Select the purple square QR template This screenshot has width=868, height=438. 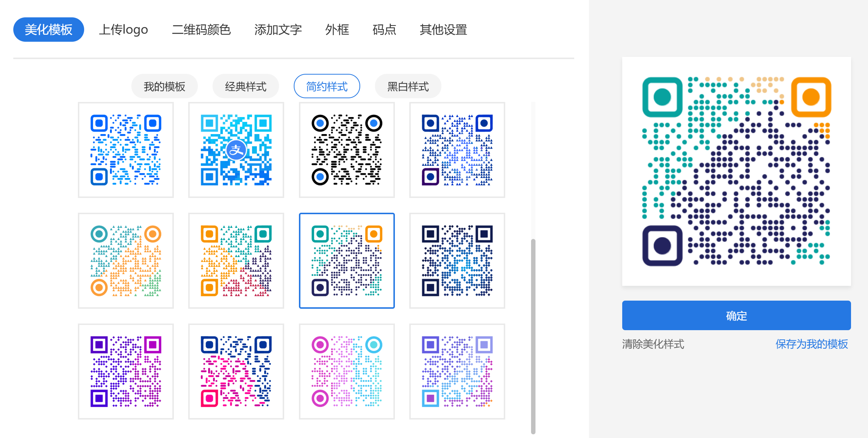(125, 372)
